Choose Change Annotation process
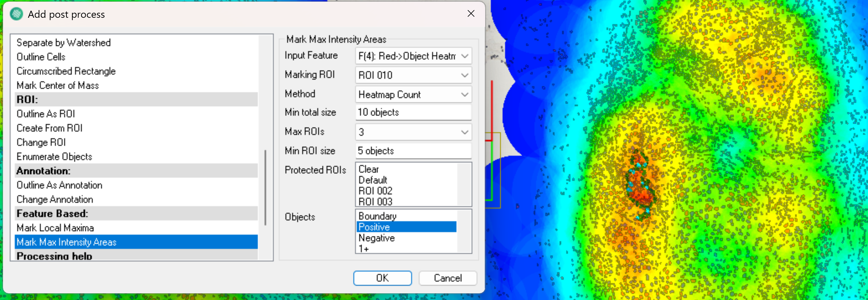This screenshot has width=868, height=300. (x=136, y=199)
